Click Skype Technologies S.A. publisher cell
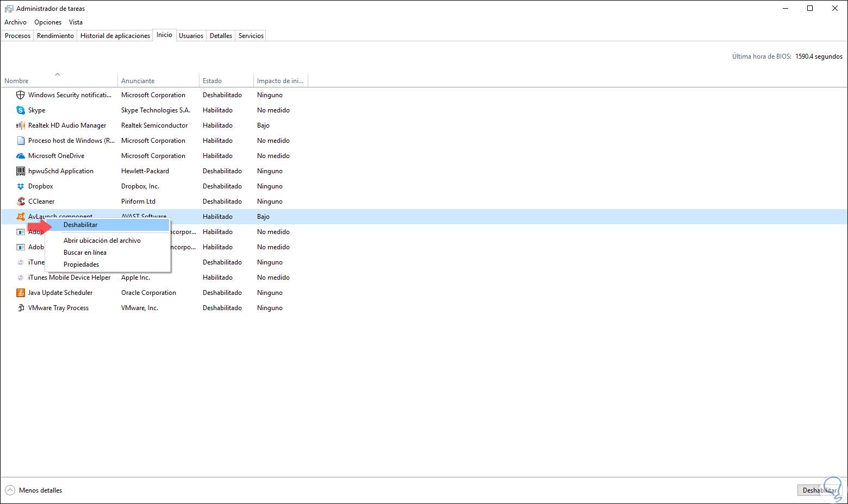This screenshot has height=504, width=848. click(x=155, y=110)
